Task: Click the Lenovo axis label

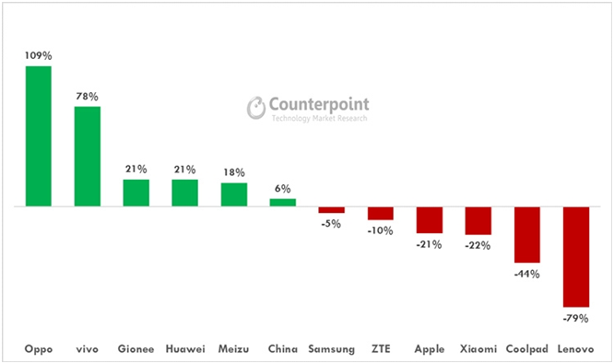Action: click(575, 348)
